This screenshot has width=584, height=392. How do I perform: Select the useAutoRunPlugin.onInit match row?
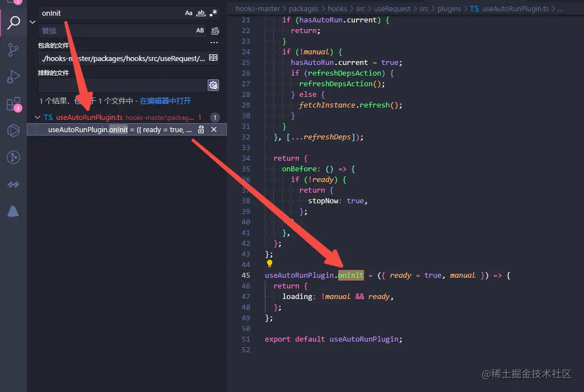[x=127, y=130]
